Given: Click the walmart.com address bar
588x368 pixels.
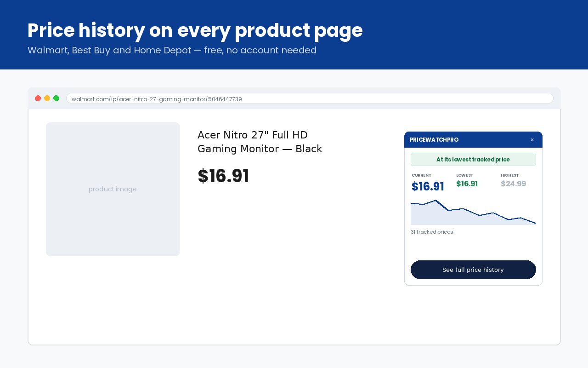Looking at the screenshot, I should click(310, 98).
